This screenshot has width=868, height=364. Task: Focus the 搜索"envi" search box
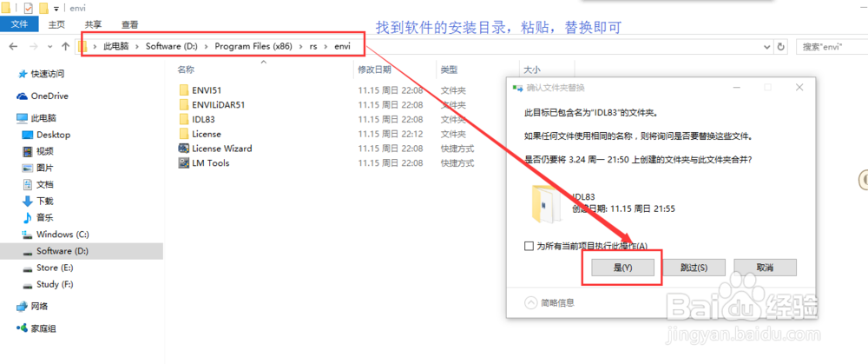pos(832,47)
